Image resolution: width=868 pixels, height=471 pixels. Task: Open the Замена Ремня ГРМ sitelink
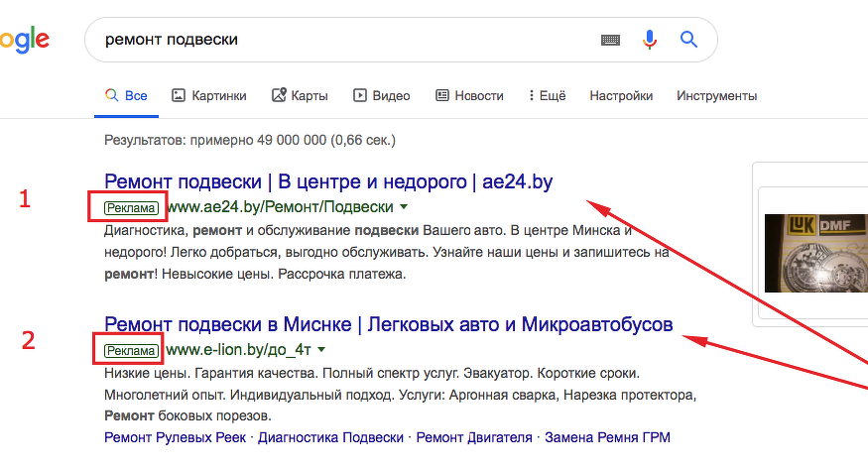(x=607, y=437)
